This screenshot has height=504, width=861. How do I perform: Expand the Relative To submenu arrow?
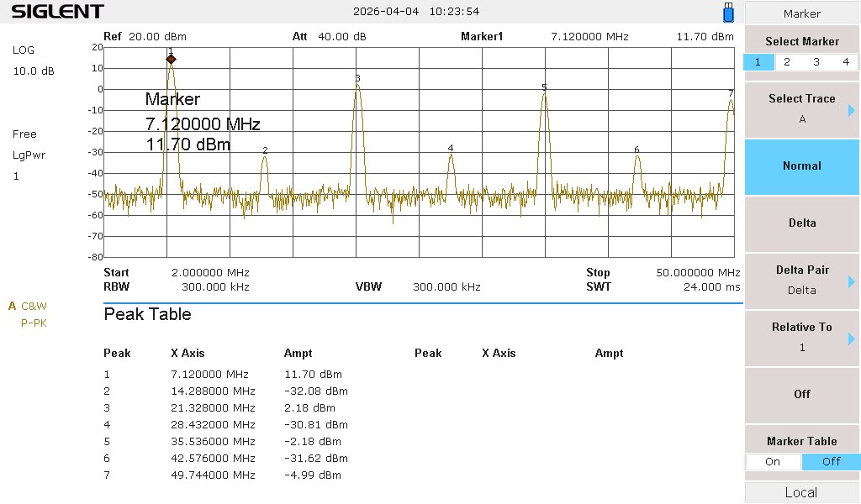pos(851,339)
